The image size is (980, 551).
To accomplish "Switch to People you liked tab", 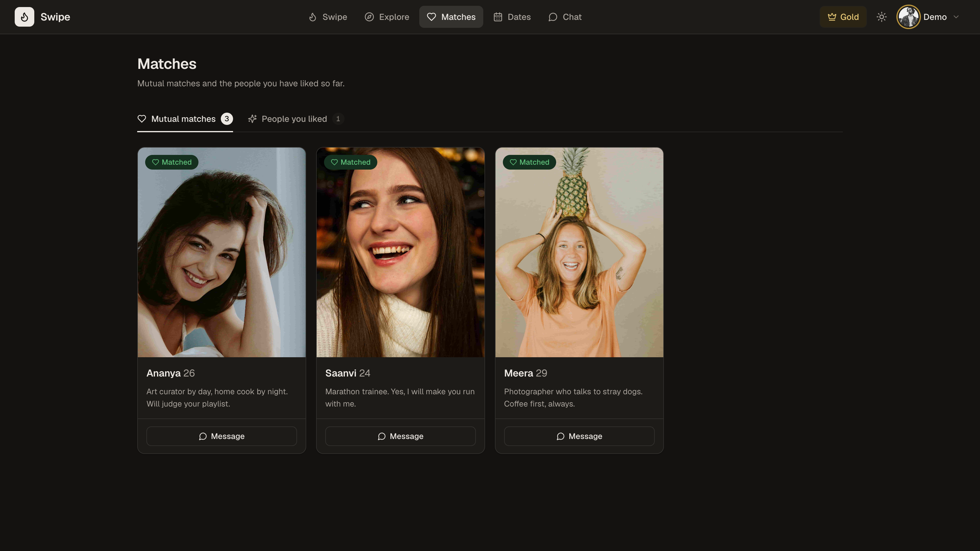I will click(x=296, y=119).
